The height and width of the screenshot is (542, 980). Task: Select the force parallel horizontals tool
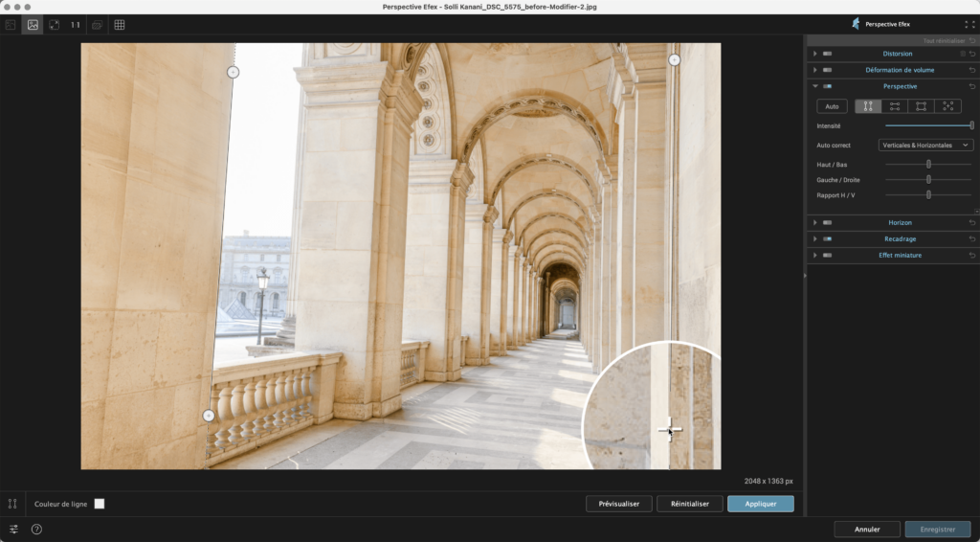(895, 106)
